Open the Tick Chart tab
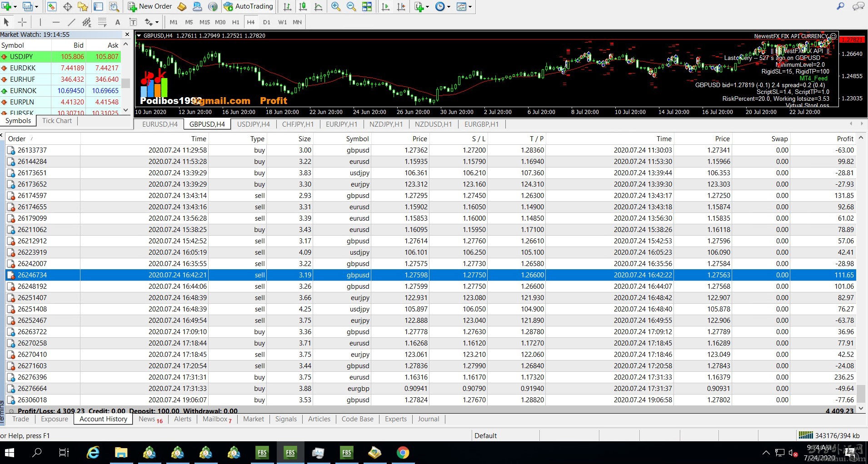Image resolution: width=868 pixels, height=464 pixels. (x=57, y=121)
